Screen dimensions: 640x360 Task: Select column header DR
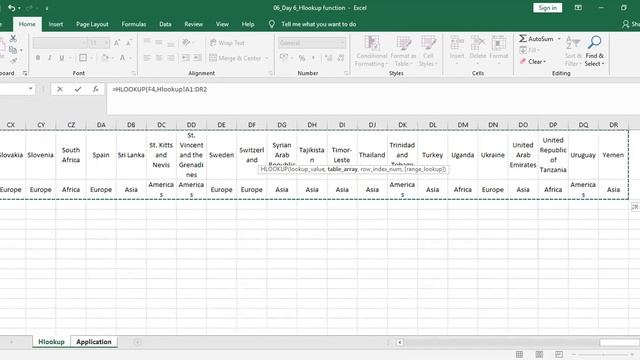click(x=613, y=124)
